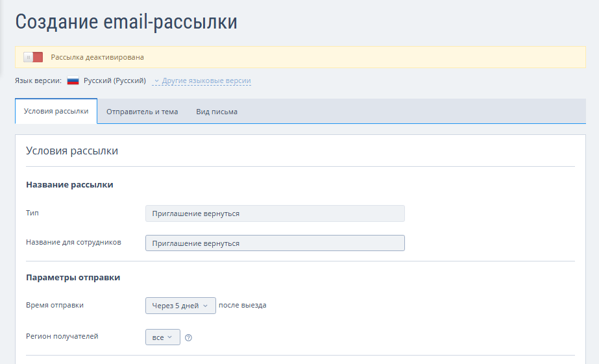The height and width of the screenshot is (364, 599).
Task: Click the "Регион получателей" label
Action: (62, 336)
